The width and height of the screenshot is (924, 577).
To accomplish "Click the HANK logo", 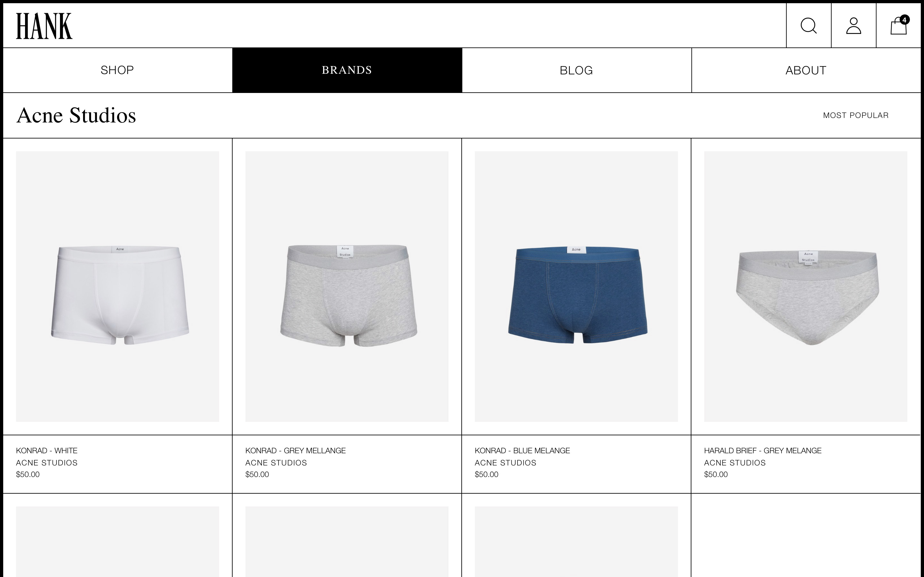I will 44,26.
